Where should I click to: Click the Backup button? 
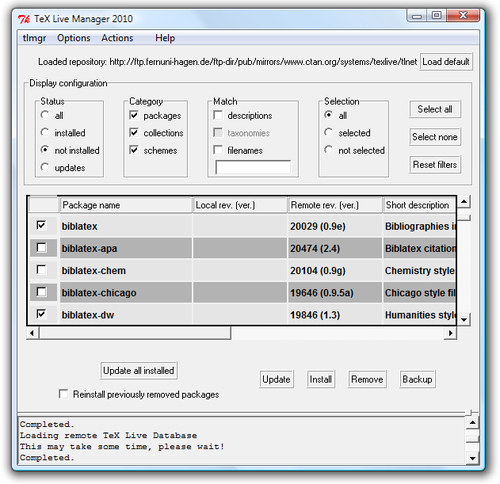(x=417, y=379)
